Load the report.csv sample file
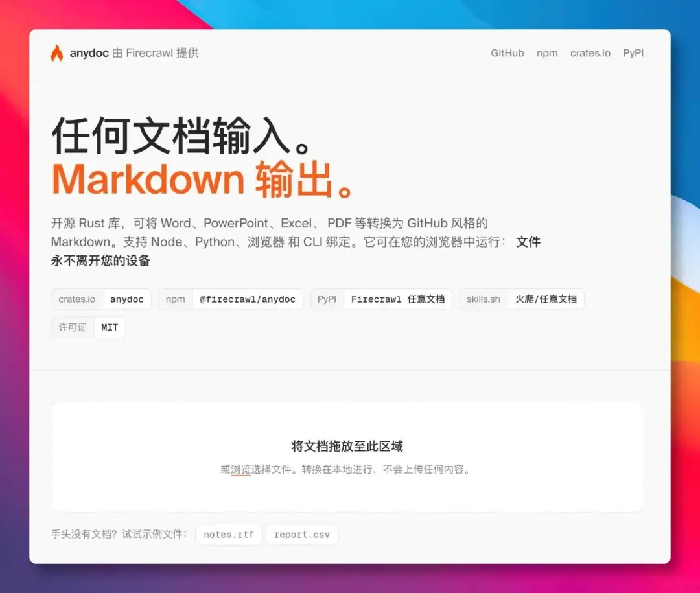This screenshot has height=593, width=700. (302, 535)
